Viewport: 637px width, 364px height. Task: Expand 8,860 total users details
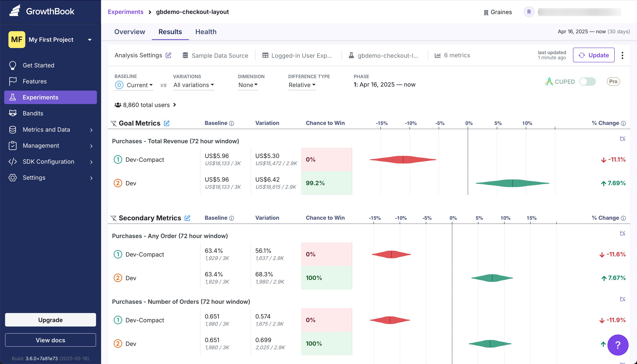pos(146,105)
